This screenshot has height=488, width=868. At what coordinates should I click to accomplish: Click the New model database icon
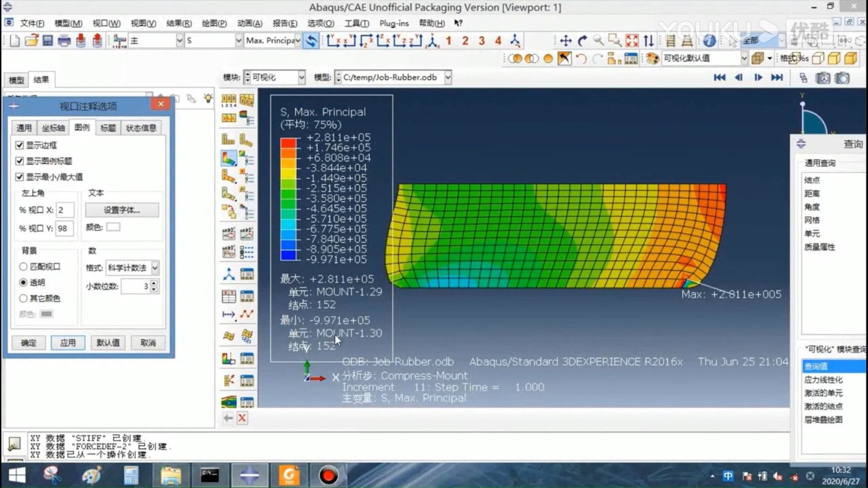coord(14,41)
